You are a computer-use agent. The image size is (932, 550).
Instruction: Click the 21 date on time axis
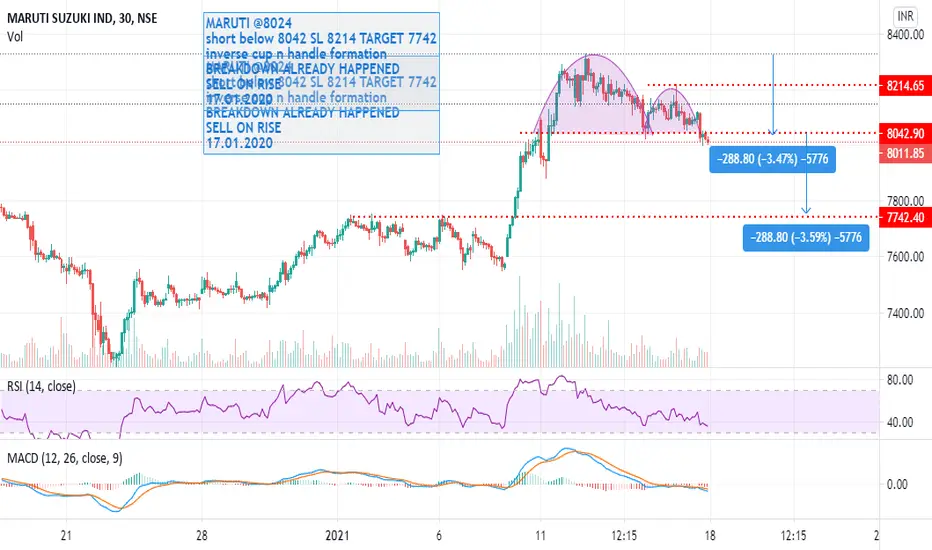pos(66,535)
